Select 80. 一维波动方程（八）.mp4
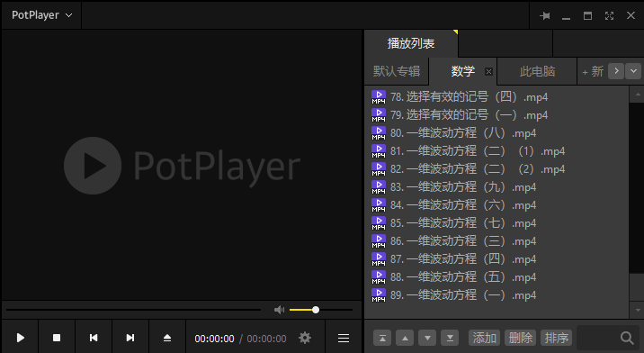Image resolution: width=644 pixels, height=353 pixels. pos(496,133)
